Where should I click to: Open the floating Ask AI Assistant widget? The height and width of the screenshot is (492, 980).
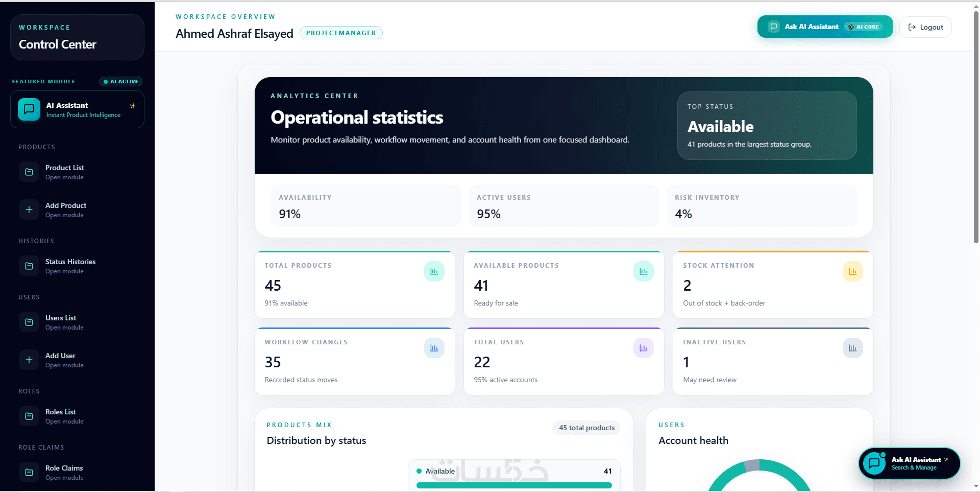910,463
